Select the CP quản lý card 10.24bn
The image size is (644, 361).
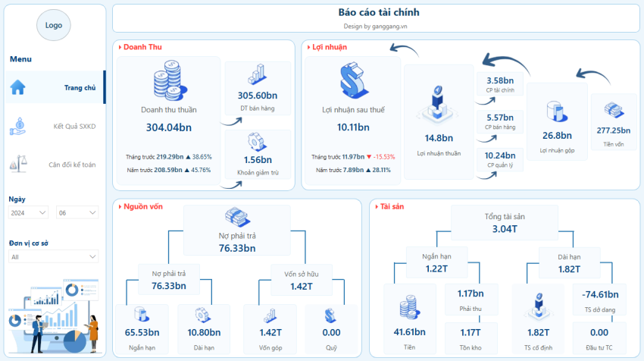point(500,159)
